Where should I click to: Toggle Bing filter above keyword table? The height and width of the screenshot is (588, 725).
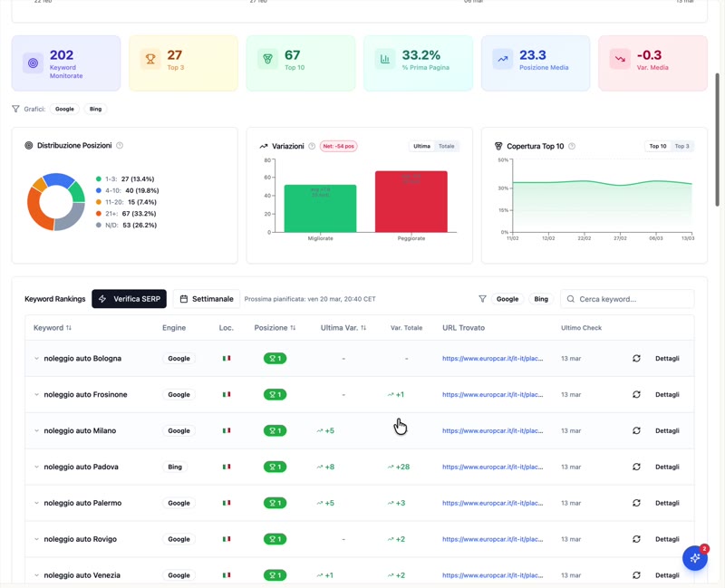click(x=541, y=299)
